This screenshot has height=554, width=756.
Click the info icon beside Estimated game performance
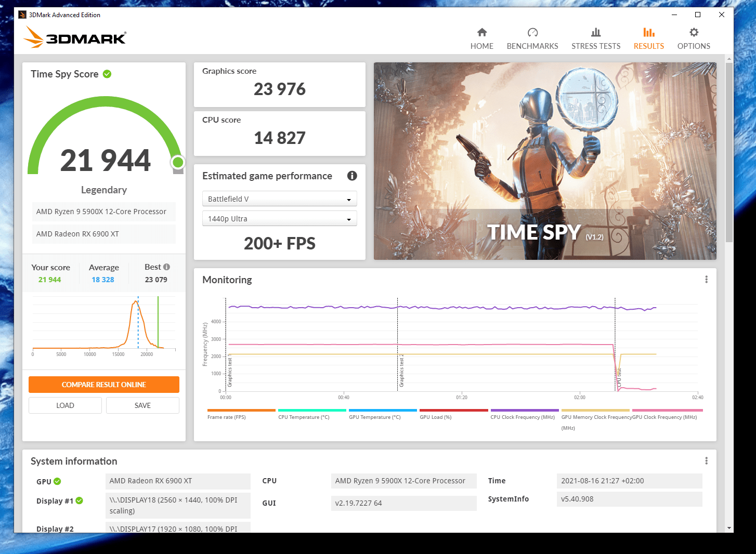click(x=352, y=176)
